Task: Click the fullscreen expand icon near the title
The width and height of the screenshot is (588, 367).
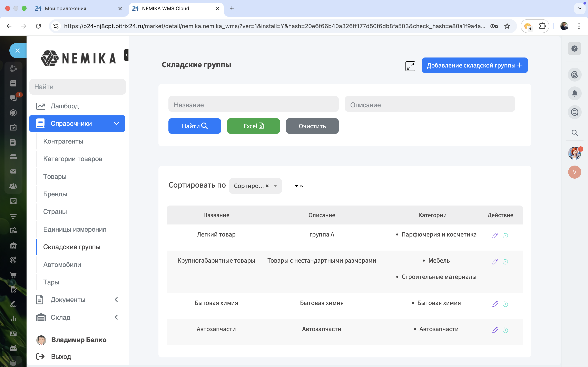Action: click(410, 66)
